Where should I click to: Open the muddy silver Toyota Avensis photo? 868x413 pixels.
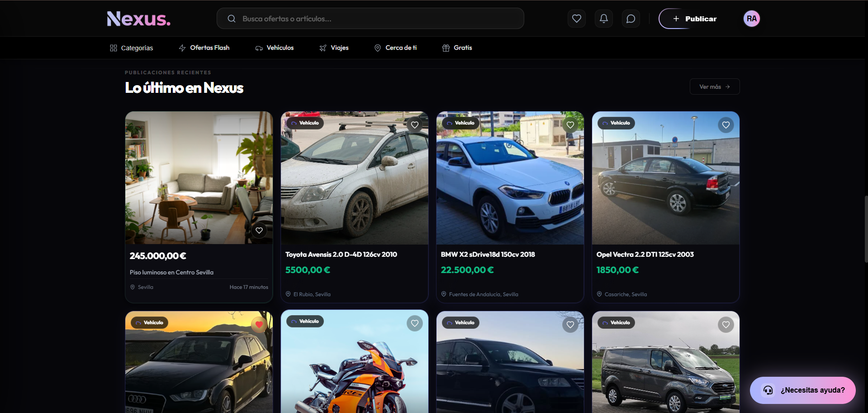(x=355, y=178)
